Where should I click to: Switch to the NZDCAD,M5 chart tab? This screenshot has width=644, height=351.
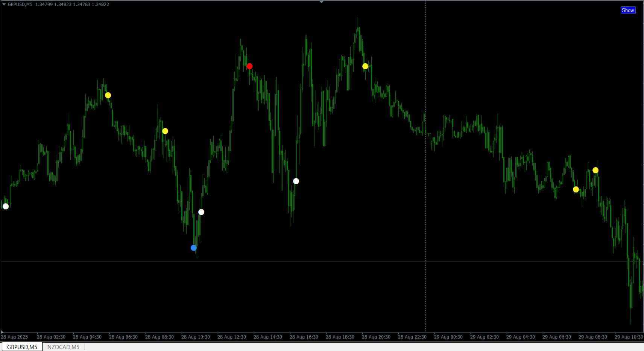tap(63, 347)
